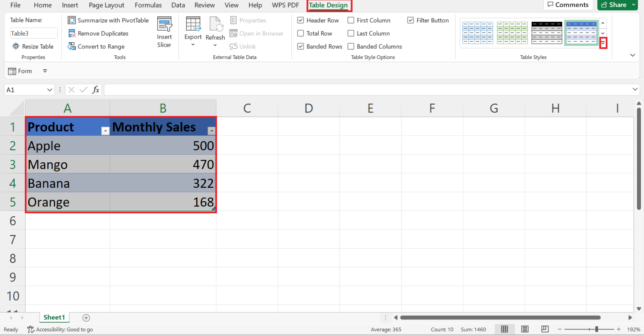This screenshot has height=335, width=644.
Task: Open the Formulas ribbon tab
Action: pyautogui.click(x=148, y=5)
